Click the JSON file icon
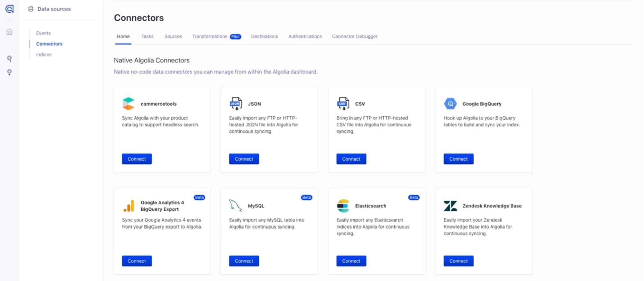 coord(236,104)
